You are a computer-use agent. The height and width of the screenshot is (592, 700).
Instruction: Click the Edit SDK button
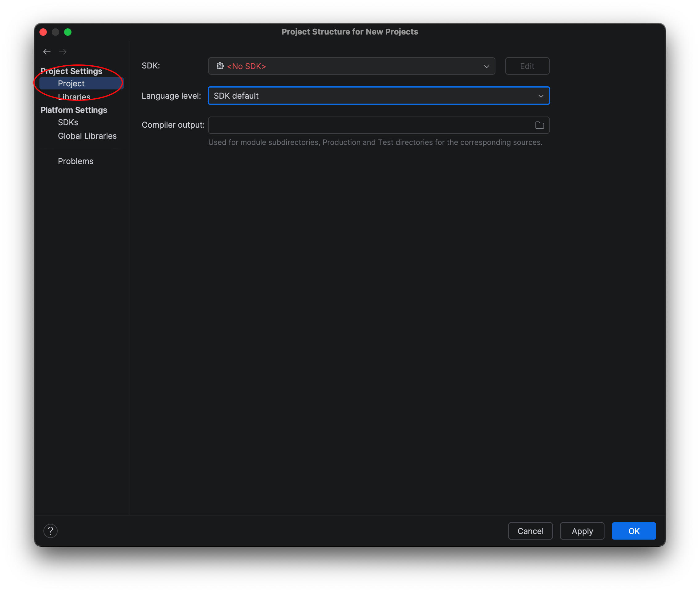click(527, 66)
